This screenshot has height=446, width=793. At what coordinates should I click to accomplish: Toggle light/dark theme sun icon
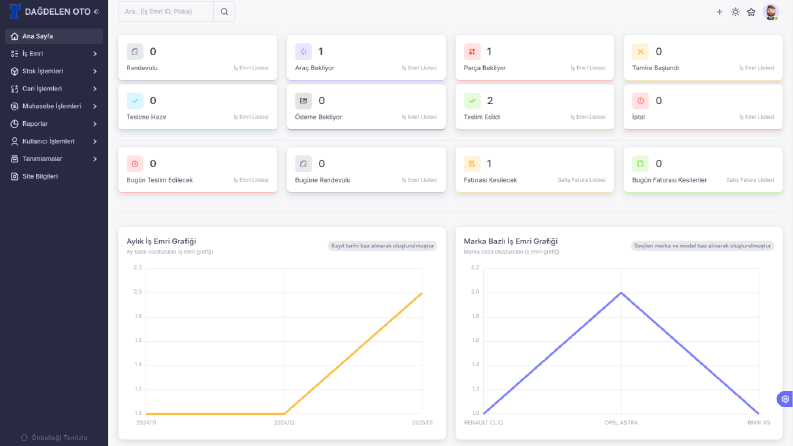click(x=735, y=12)
